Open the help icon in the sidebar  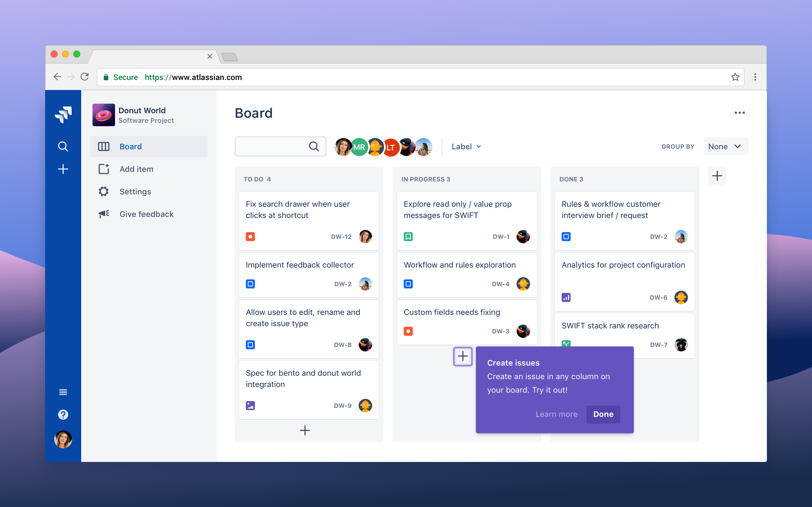(63, 414)
